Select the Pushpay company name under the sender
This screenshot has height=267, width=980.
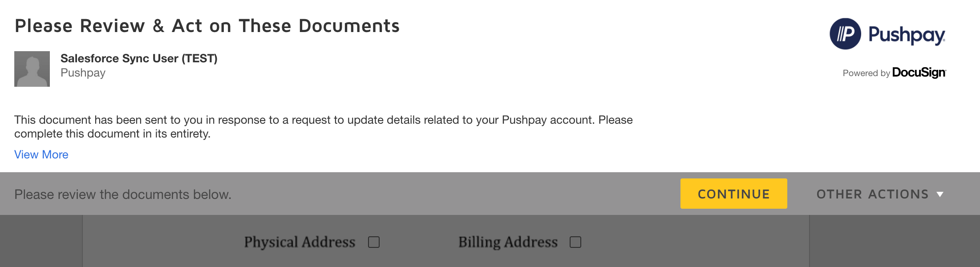point(83,73)
